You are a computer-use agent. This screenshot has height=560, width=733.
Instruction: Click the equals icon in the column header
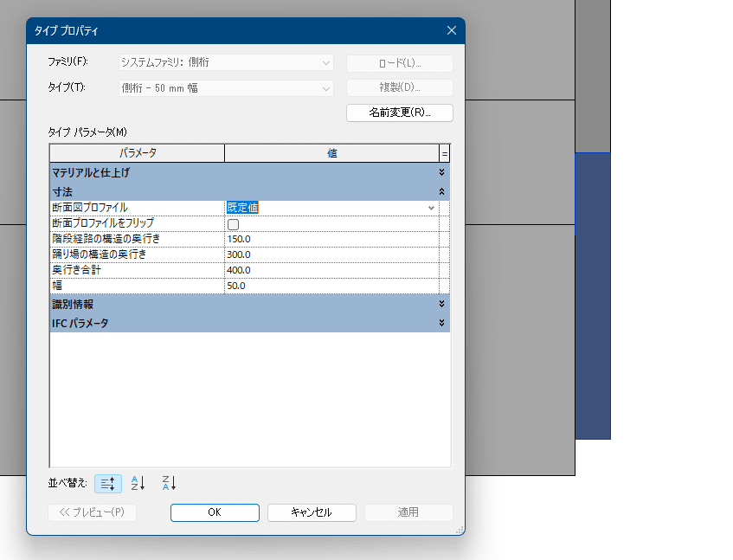click(x=443, y=152)
